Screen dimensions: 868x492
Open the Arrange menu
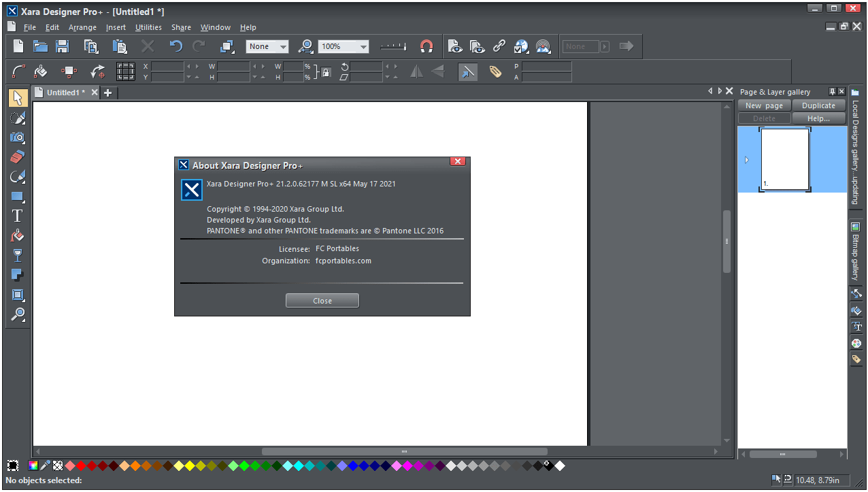[x=82, y=27]
